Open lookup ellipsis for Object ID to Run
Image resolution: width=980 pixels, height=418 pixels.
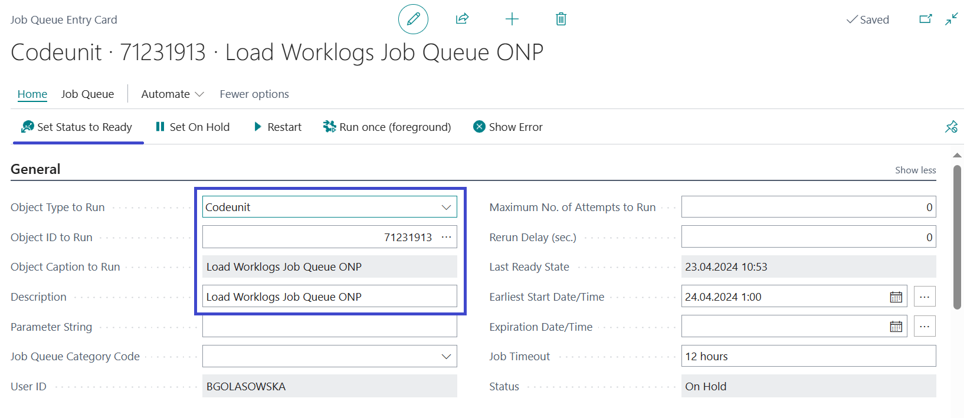[446, 237]
